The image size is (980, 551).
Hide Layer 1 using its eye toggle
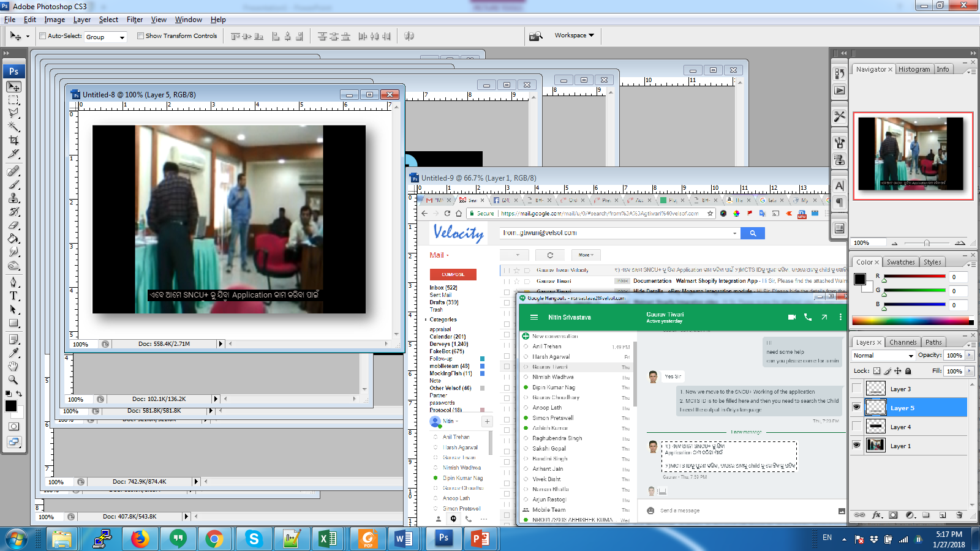[856, 446]
